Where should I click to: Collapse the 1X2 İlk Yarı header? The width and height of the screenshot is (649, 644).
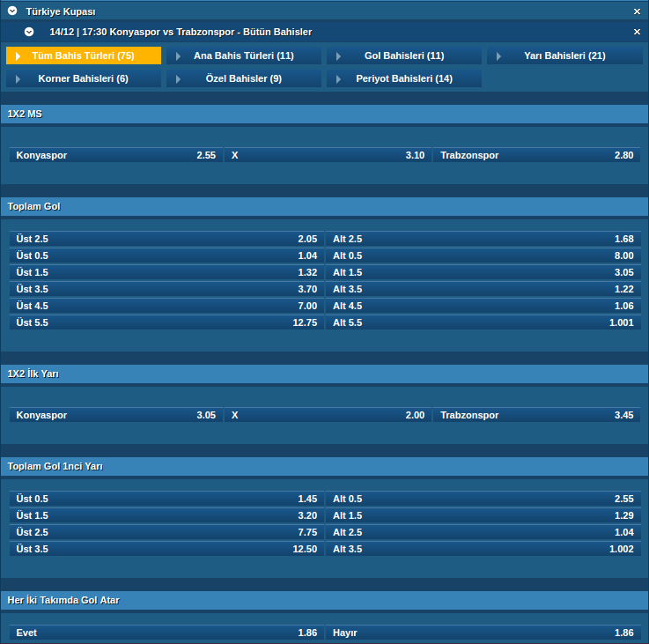click(x=324, y=374)
